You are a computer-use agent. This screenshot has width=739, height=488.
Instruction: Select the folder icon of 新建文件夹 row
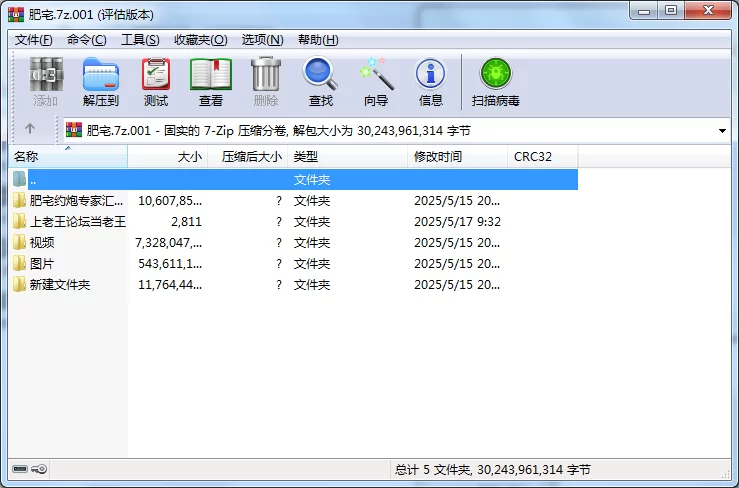[19, 284]
